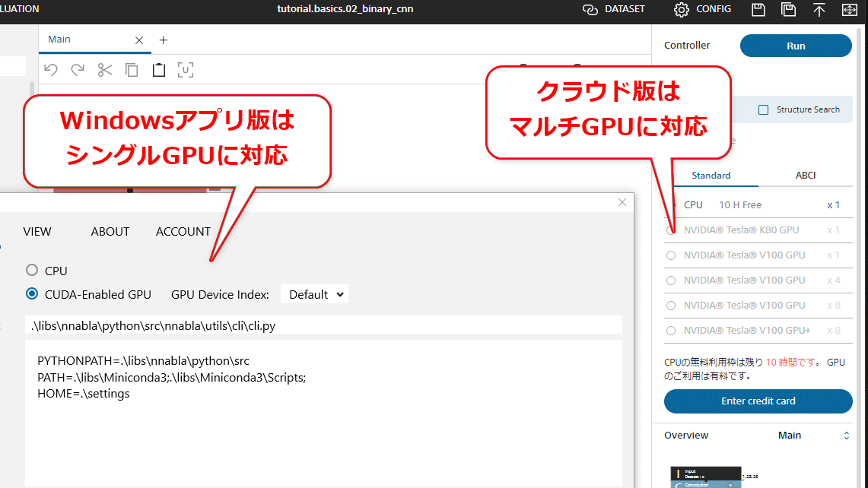Viewport: 868px width, 488px height.
Task: Select the CPU radio option in settings
Action: pos(32,271)
